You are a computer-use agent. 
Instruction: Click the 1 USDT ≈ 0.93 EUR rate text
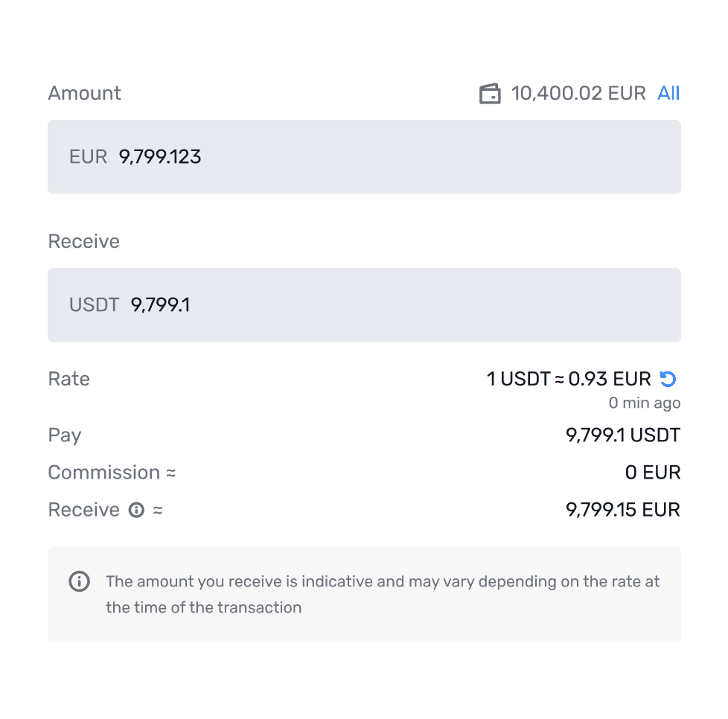569,379
